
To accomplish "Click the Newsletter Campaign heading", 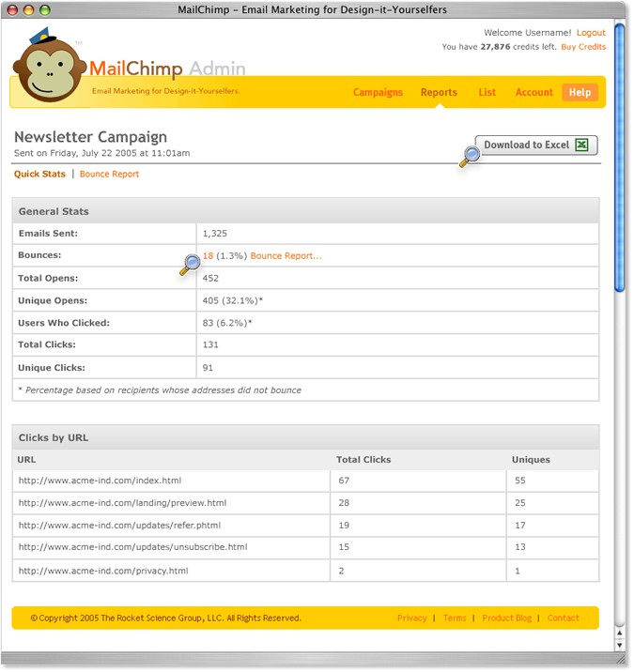I will [x=90, y=137].
